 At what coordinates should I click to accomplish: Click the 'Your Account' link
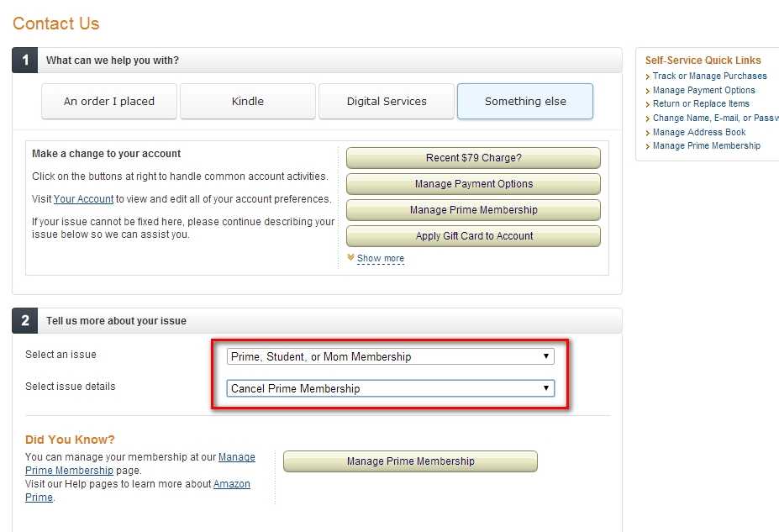[83, 199]
